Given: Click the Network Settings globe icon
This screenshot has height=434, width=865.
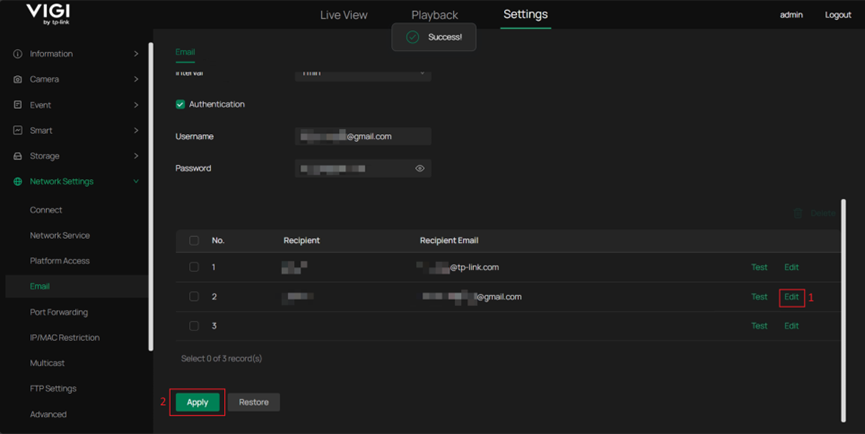Looking at the screenshot, I should 18,182.
